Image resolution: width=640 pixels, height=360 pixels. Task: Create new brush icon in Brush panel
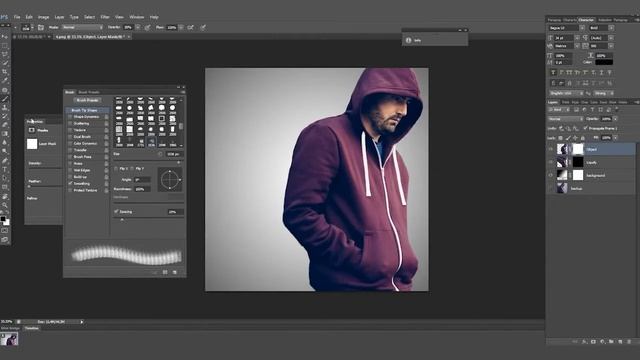175,272
